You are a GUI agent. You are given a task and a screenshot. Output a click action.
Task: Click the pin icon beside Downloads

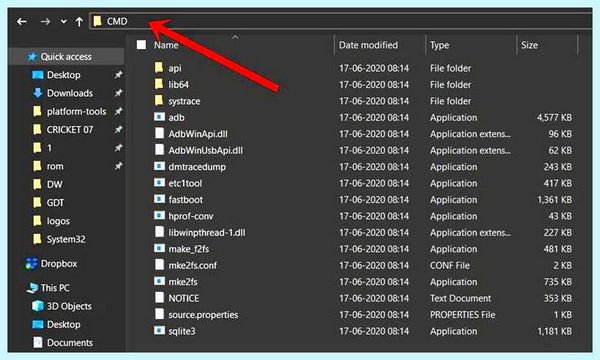click(x=119, y=93)
